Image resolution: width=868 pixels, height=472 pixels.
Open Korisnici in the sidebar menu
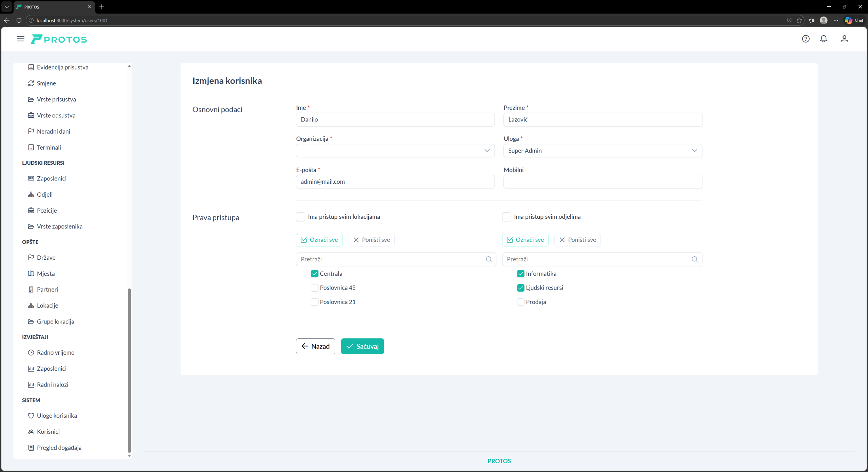pyautogui.click(x=48, y=432)
